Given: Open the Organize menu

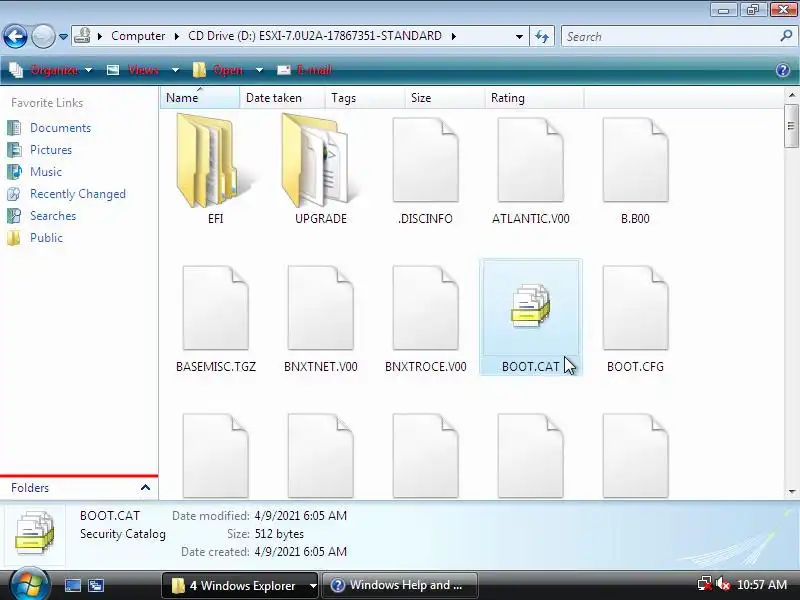Looking at the screenshot, I should (51, 70).
